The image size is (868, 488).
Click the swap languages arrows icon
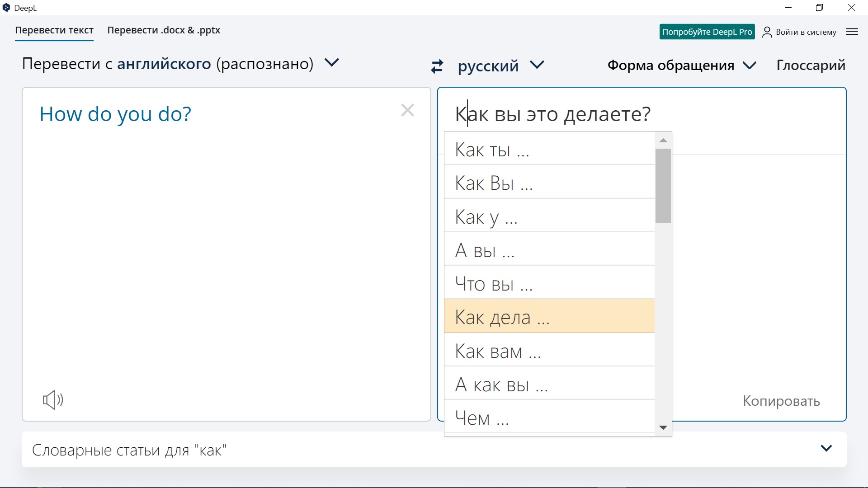(437, 66)
